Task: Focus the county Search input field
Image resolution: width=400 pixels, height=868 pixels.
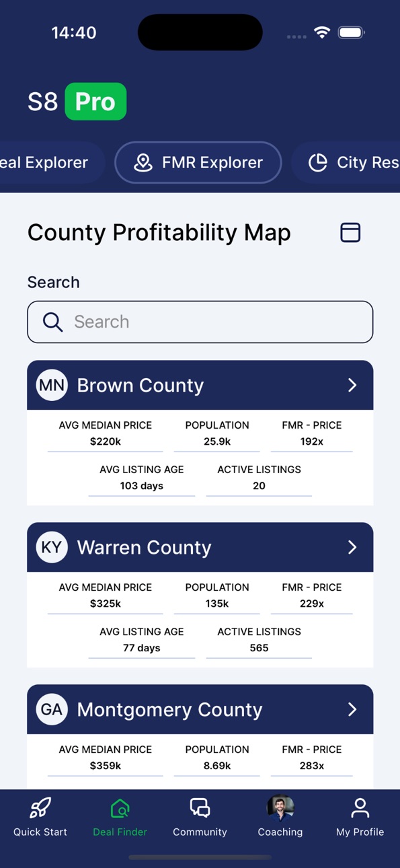Action: click(200, 322)
